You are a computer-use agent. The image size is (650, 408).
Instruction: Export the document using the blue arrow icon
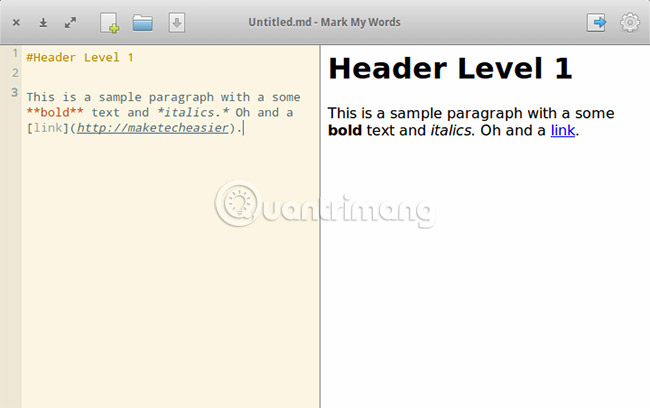[597, 22]
